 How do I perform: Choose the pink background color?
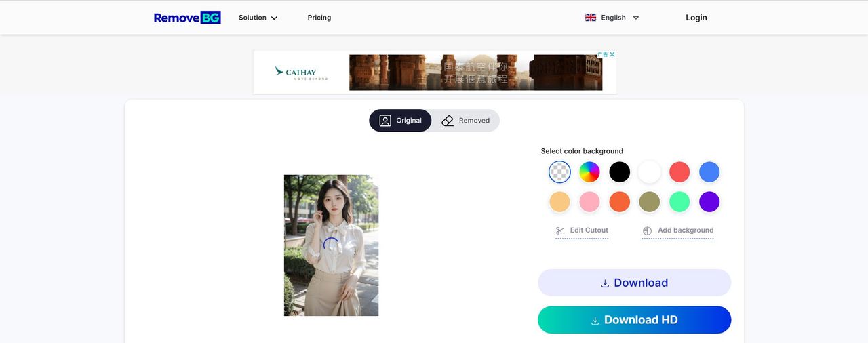pyautogui.click(x=589, y=202)
